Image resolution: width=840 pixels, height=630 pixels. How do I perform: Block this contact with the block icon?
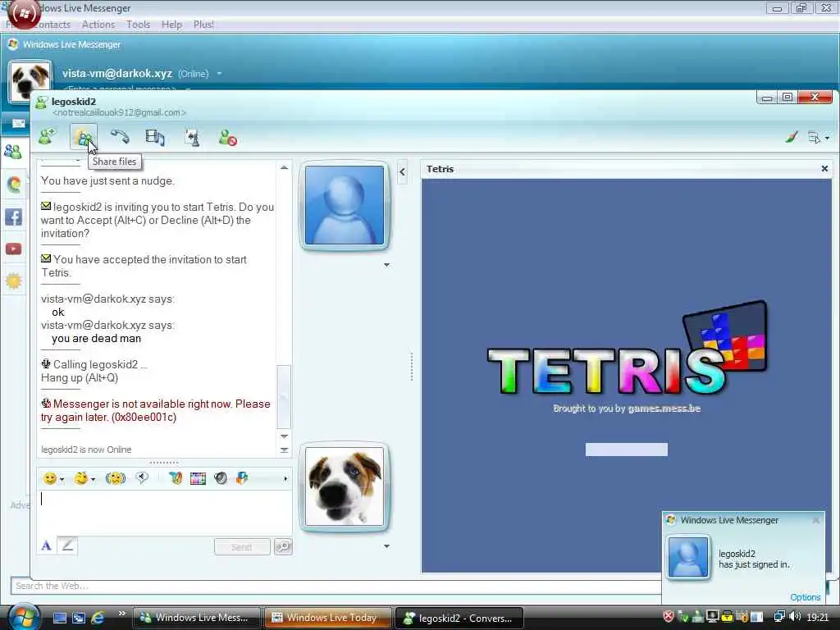[228, 138]
